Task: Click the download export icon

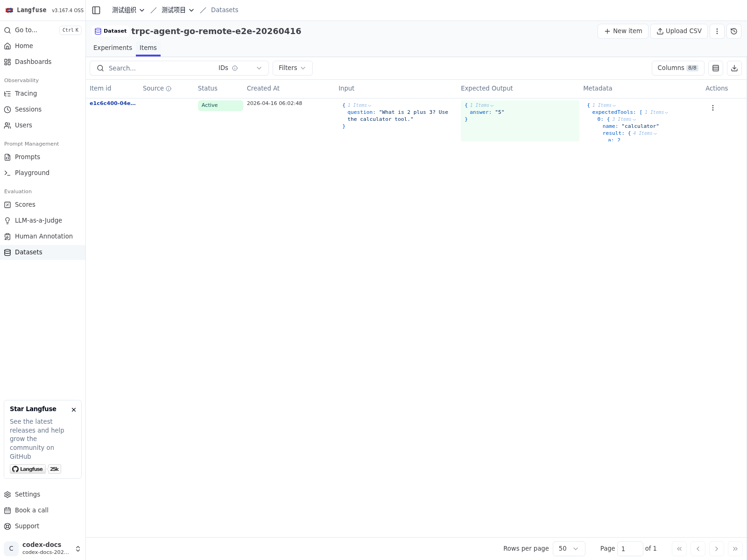Action: point(734,68)
